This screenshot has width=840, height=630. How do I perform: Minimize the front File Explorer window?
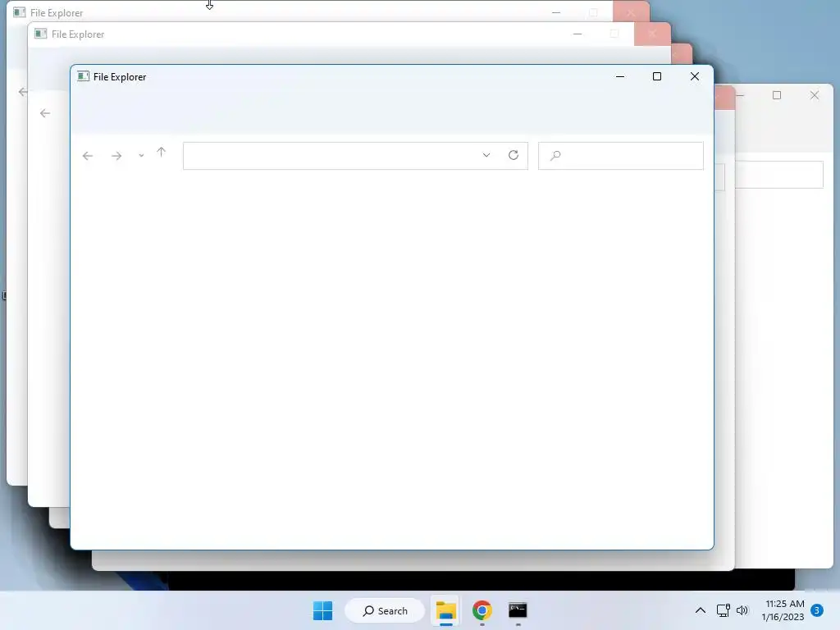click(620, 76)
